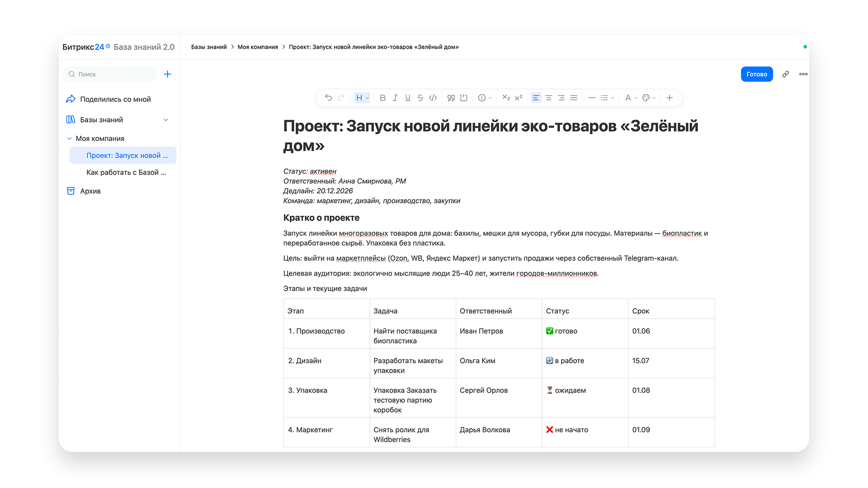Click the Ольга Ким cell
The width and height of the screenshot is (868, 488).
click(499, 363)
